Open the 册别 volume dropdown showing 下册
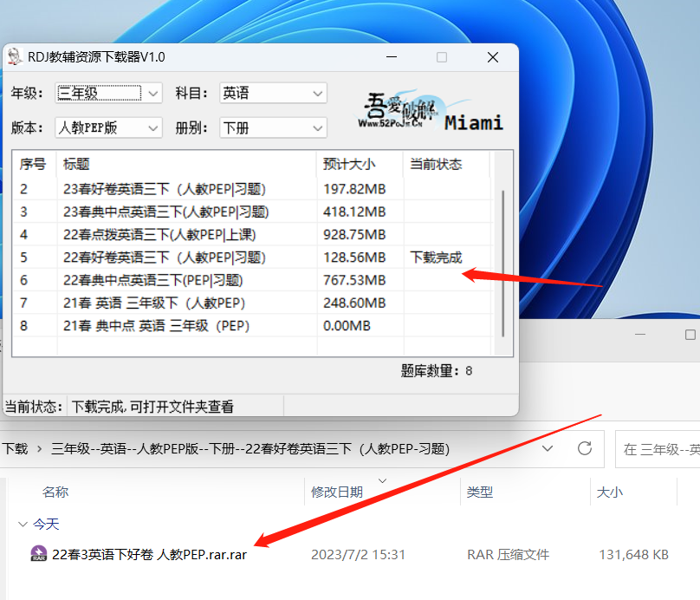Screen dimensions: 700x600 273,127
